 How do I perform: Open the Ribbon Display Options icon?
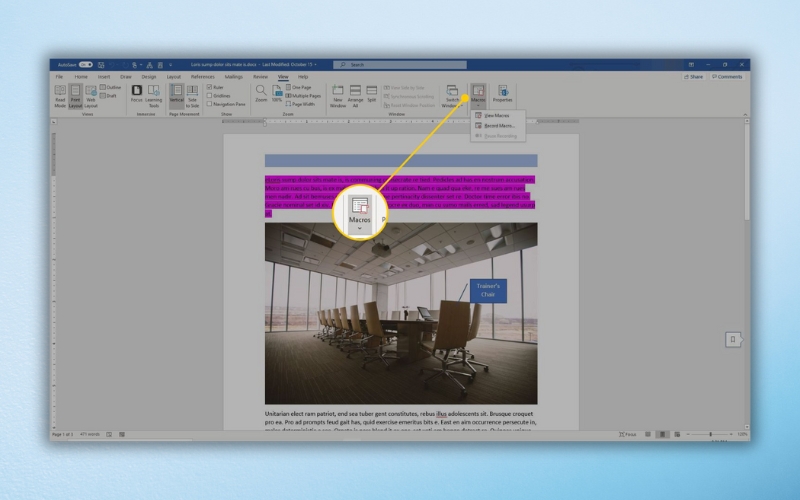691,65
